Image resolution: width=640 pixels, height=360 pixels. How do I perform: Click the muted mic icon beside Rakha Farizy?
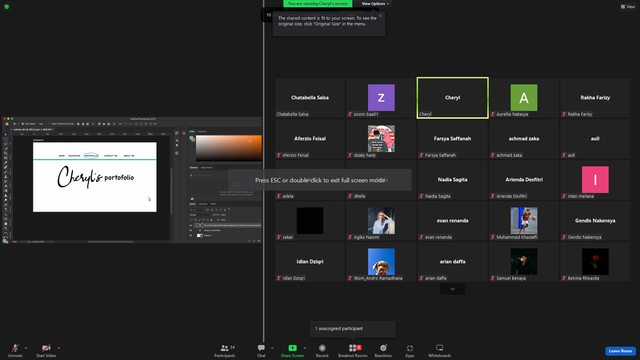point(564,114)
